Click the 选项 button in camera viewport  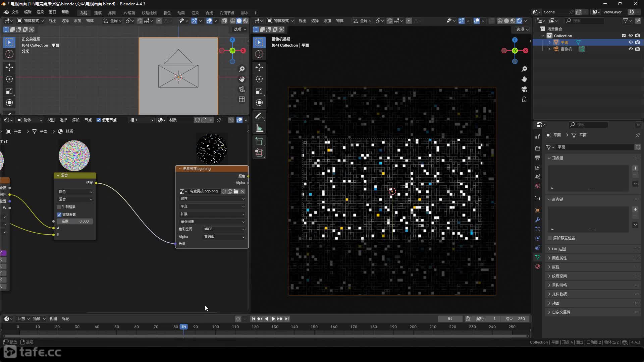[x=522, y=29]
